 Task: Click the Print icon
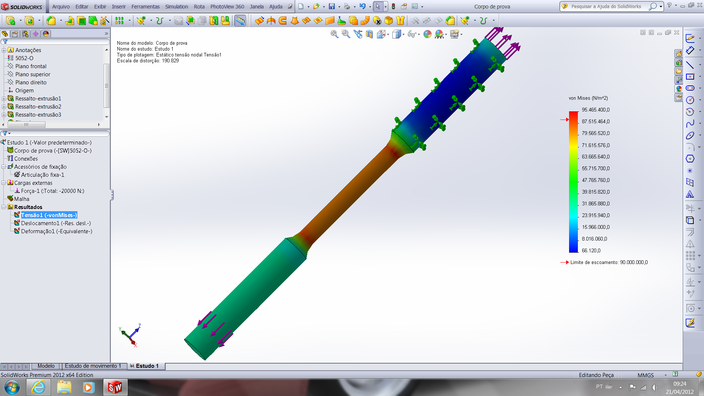point(347,6)
